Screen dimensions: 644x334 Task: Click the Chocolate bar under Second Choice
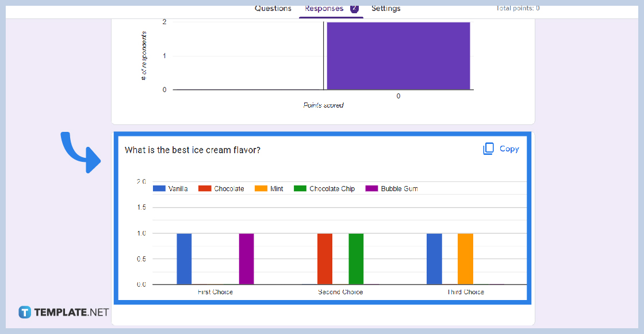point(325,259)
